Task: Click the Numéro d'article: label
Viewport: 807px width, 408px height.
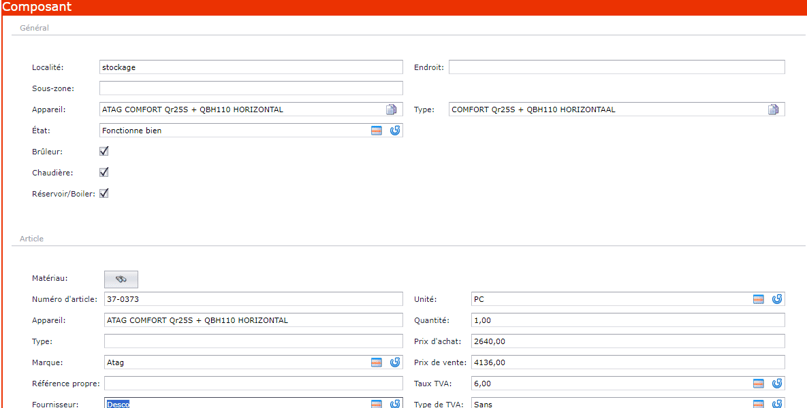Action: tap(64, 299)
